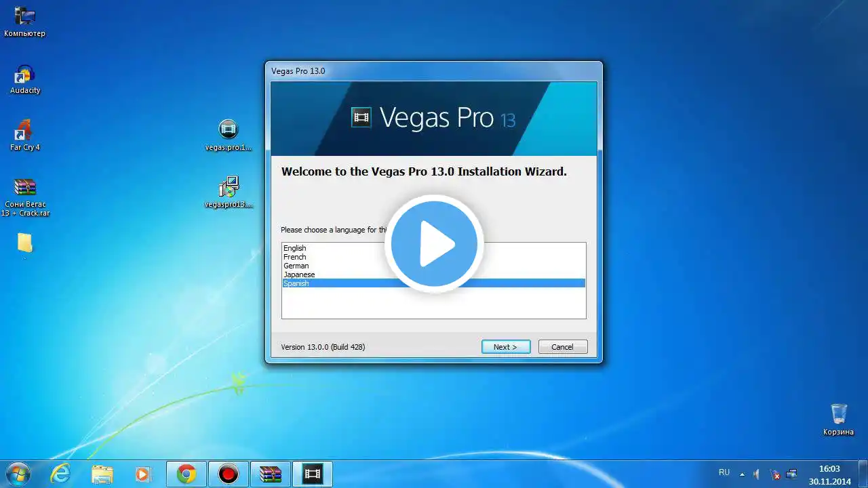This screenshot has width=868, height=488.
Task: Click the Version 13.0.0 (Build 428) text
Action: [323, 347]
